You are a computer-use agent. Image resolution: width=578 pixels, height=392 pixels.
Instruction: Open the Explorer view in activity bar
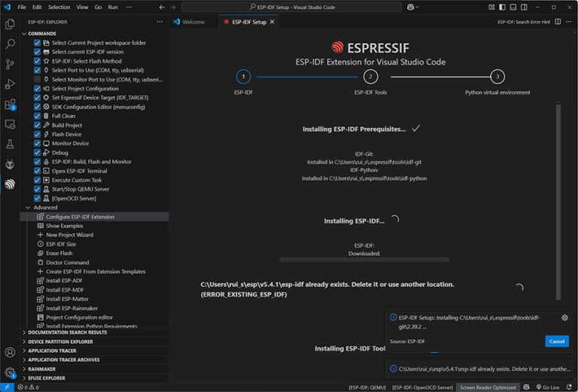tap(10, 24)
